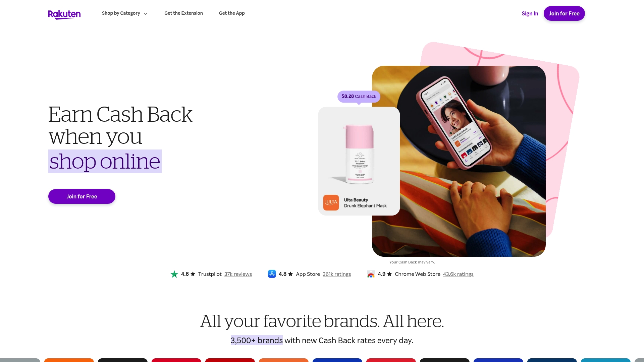Click the Chrome Web Store icon
Screen dimensions: 644x362
click(x=371, y=274)
